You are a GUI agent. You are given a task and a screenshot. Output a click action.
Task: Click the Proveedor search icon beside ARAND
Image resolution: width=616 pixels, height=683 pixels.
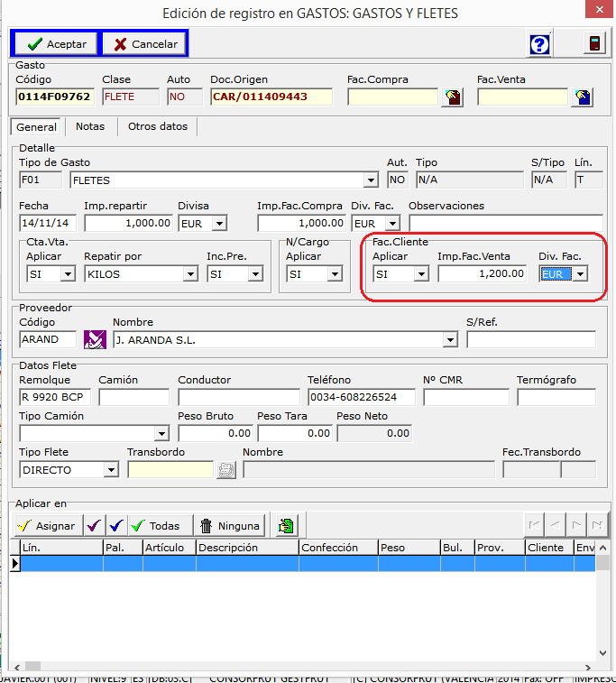coord(95,340)
